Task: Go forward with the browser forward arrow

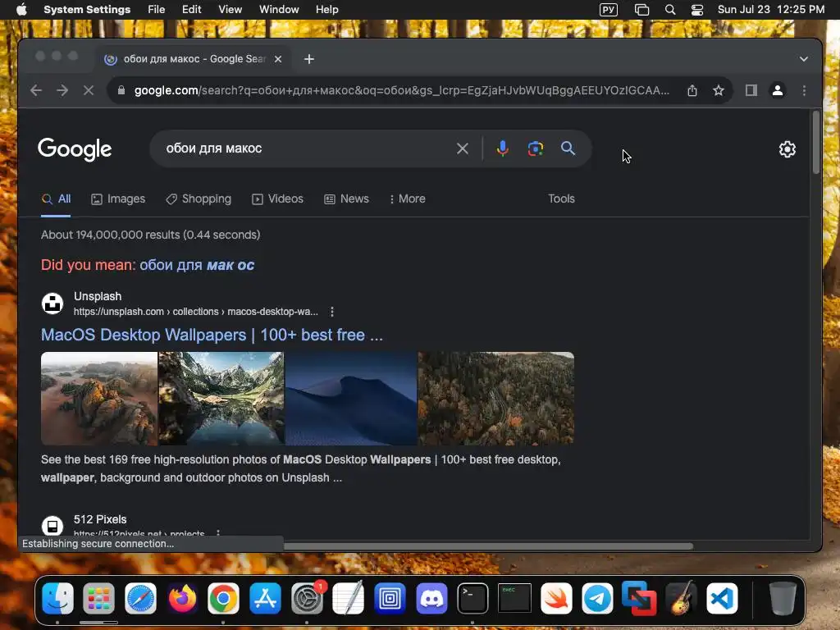Action: tap(62, 90)
